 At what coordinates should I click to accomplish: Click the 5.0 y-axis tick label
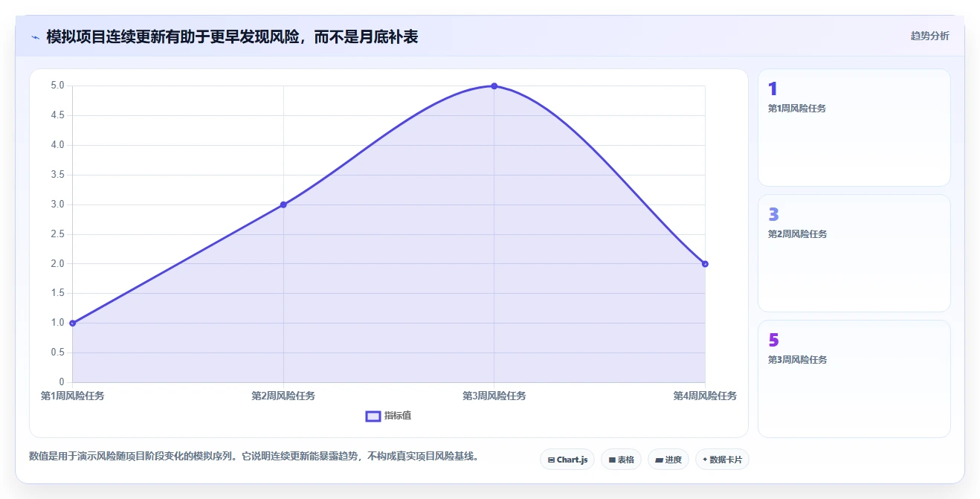(58, 86)
